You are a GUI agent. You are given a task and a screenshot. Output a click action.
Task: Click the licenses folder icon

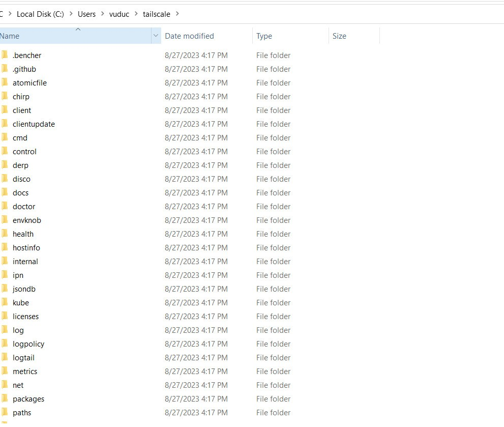coord(5,316)
